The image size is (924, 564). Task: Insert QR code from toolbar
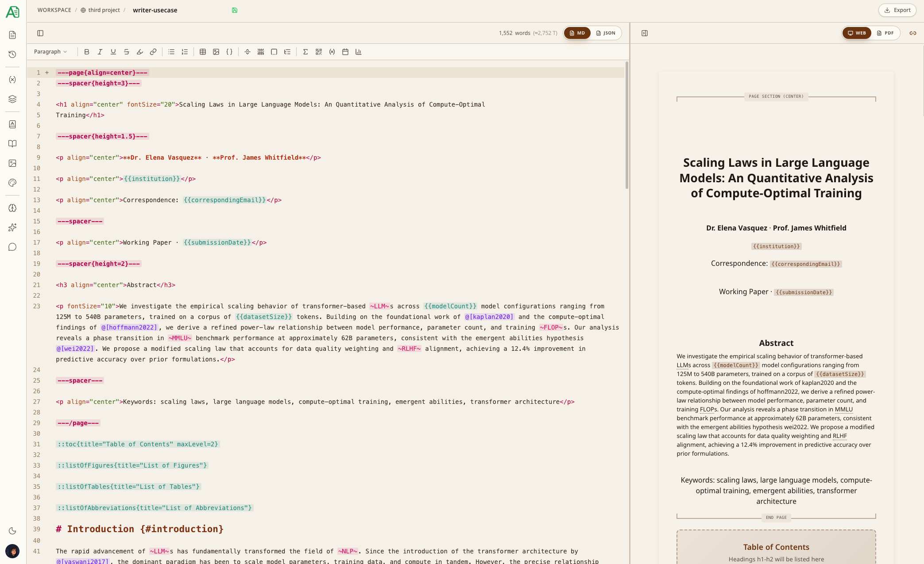point(319,52)
